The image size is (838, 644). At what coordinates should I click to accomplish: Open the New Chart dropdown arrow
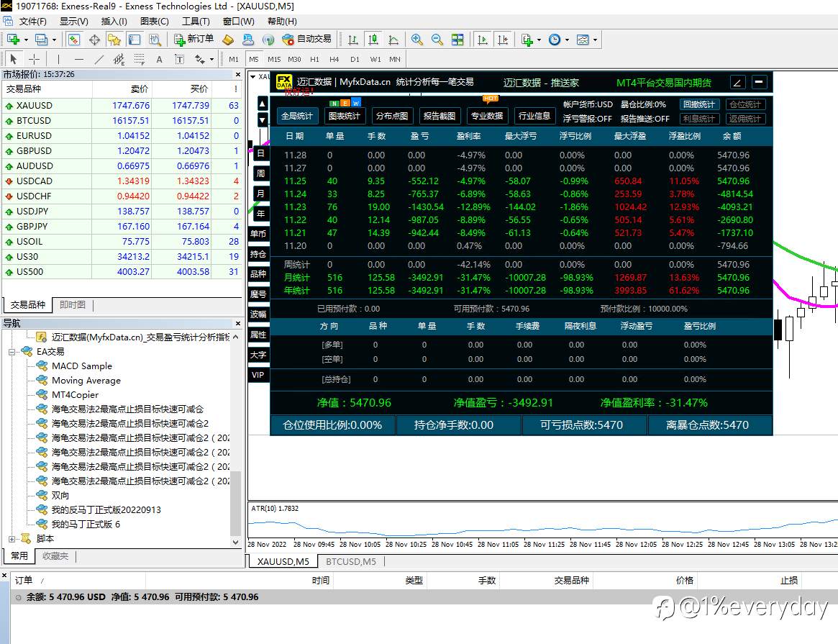coord(26,40)
